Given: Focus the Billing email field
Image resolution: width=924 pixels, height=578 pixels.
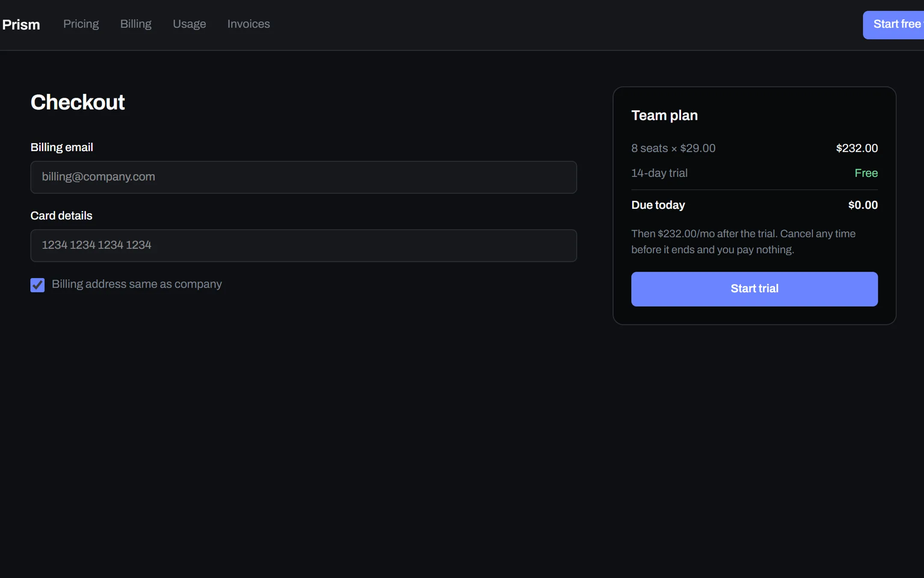Looking at the screenshot, I should point(303,177).
